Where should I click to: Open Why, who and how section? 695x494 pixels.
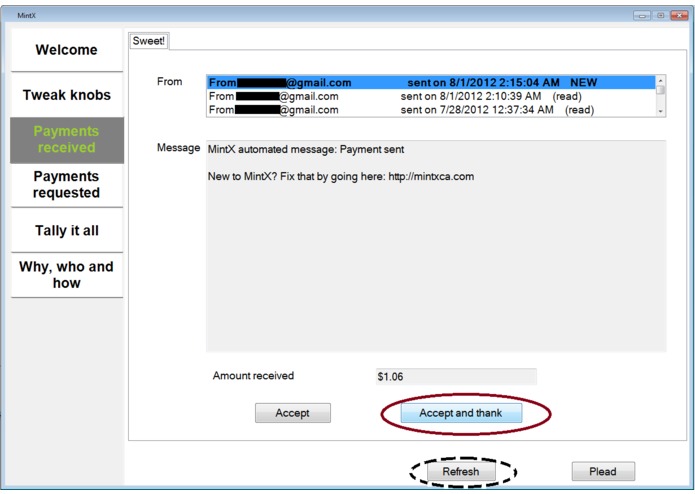point(66,275)
